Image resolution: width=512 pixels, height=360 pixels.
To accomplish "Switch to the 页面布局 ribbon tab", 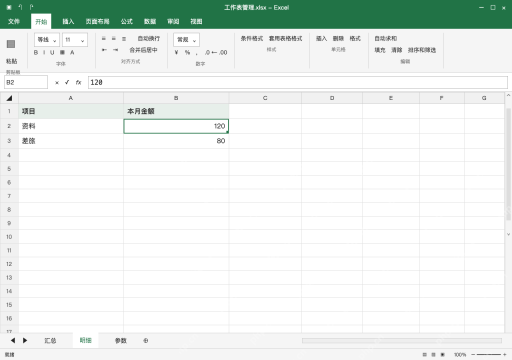I will pyautogui.click(x=97, y=22).
